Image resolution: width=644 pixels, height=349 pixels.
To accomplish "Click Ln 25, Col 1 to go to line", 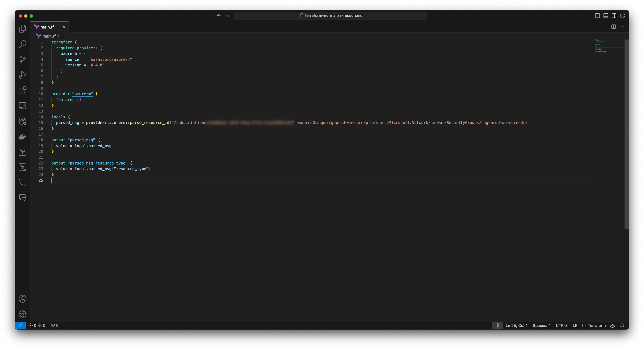I will coord(517,325).
